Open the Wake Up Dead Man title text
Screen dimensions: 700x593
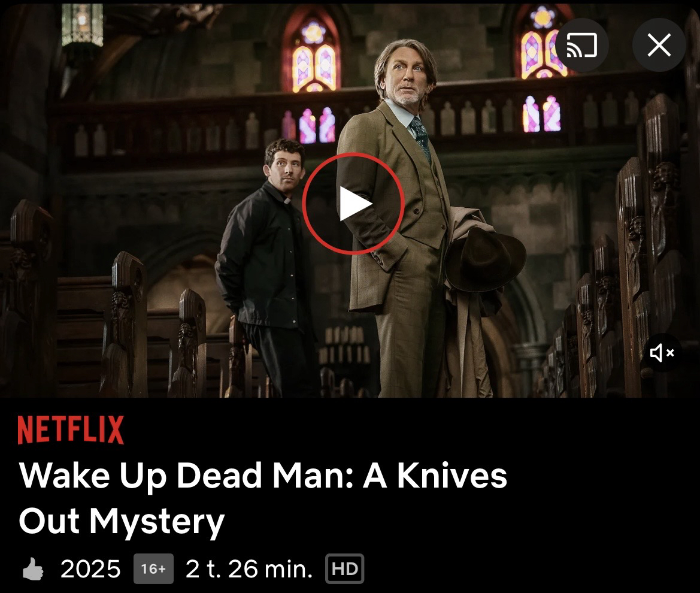pos(262,498)
